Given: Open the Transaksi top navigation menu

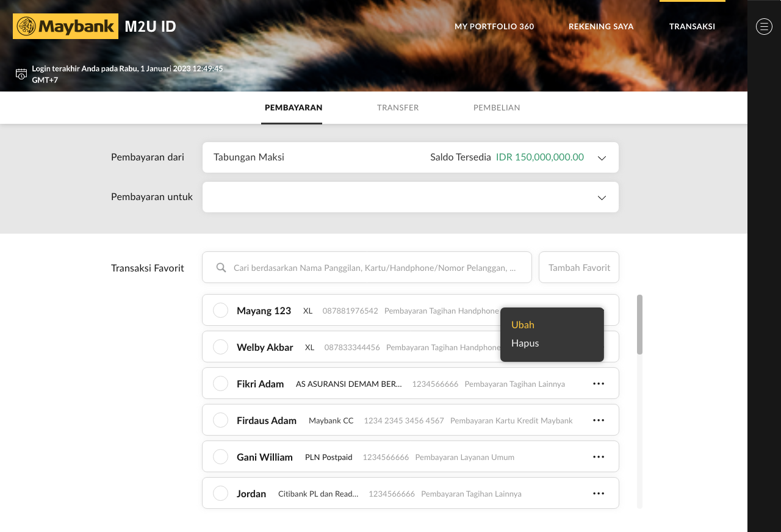Looking at the screenshot, I should pyautogui.click(x=692, y=26).
